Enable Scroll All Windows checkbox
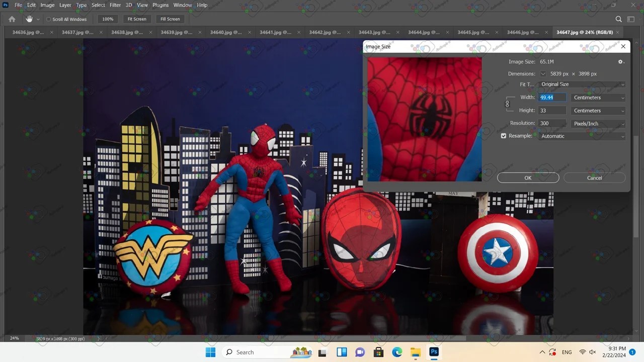Image resolution: width=644 pixels, height=362 pixels. 49,19
